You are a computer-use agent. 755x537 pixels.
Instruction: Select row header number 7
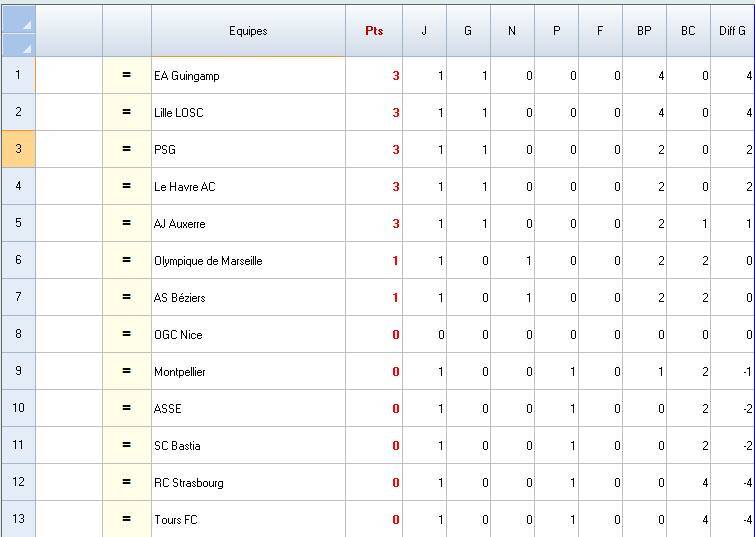click(18, 298)
